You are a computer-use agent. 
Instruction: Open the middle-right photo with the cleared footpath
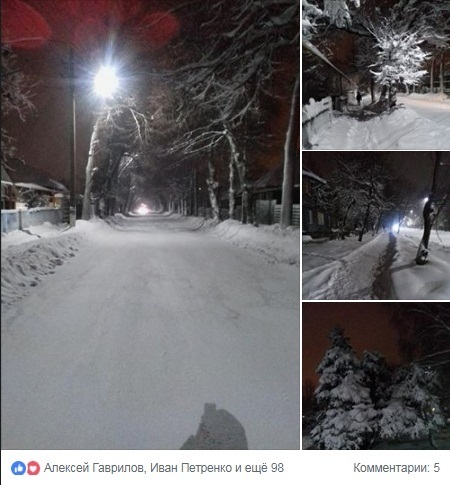click(x=376, y=225)
